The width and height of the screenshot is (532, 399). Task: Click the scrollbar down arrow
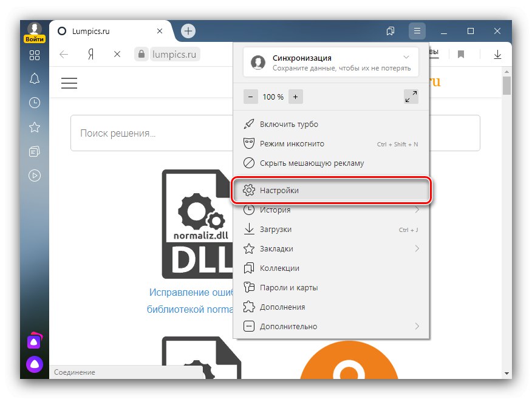click(506, 373)
